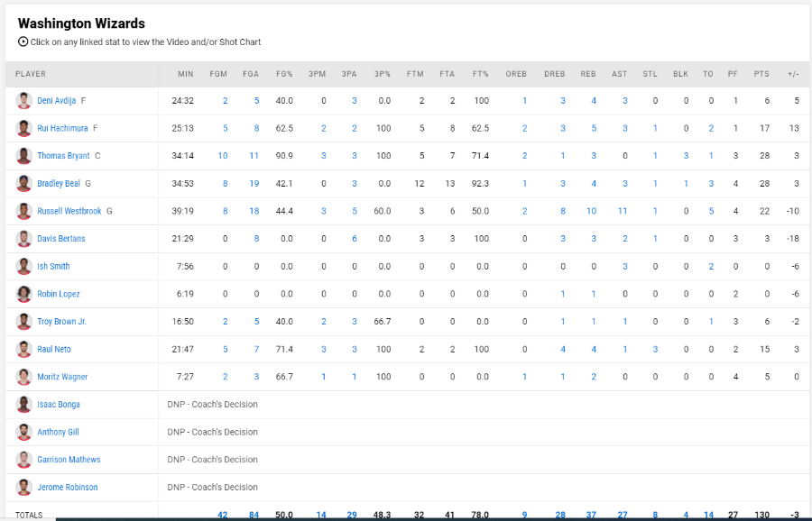The width and height of the screenshot is (812, 521).
Task: Open Robin Lopez's player page
Action: [x=59, y=294]
